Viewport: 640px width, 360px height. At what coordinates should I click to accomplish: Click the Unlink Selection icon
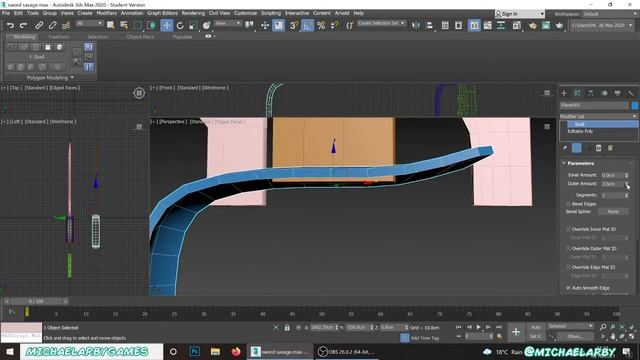click(x=52, y=25)
